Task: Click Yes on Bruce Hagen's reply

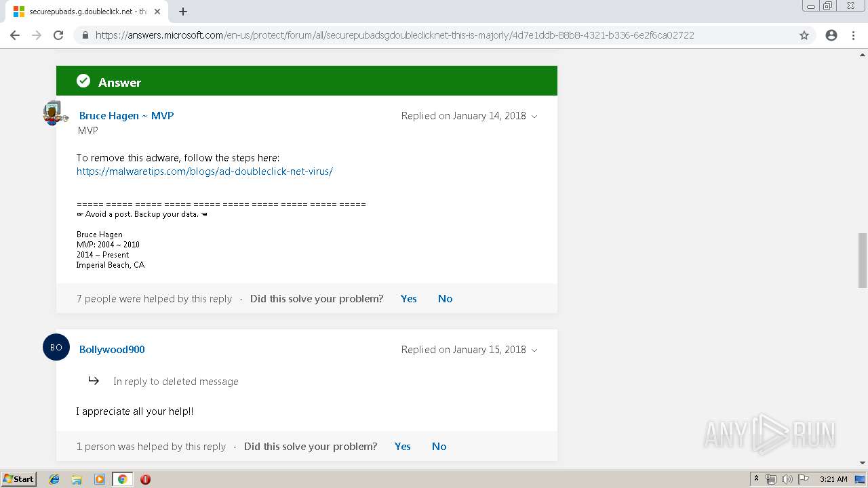Action: coord(408,299)
